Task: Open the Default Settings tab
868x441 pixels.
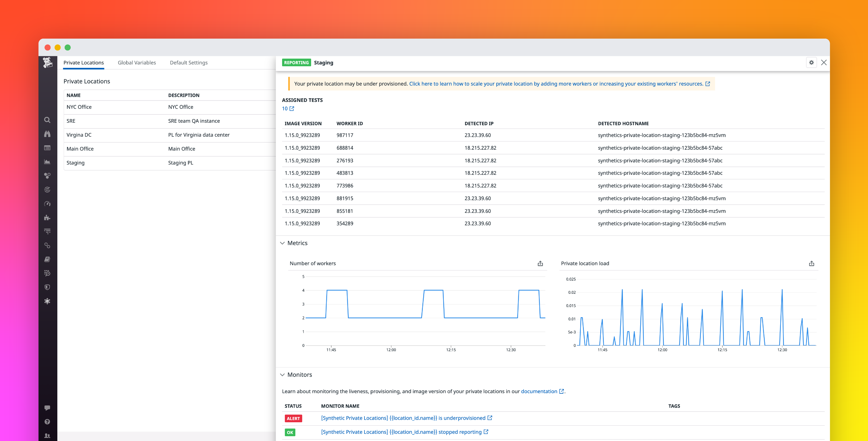Action: (188, 62)
